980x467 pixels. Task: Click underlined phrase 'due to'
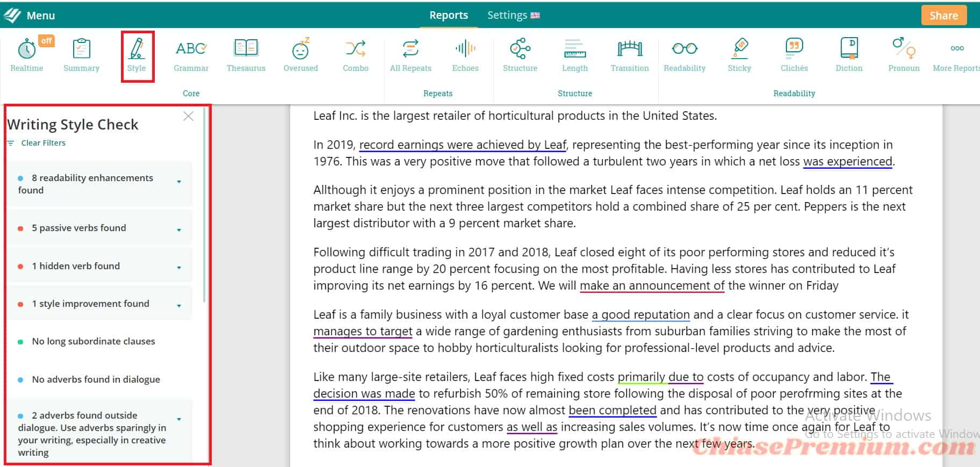coord(686,377)
